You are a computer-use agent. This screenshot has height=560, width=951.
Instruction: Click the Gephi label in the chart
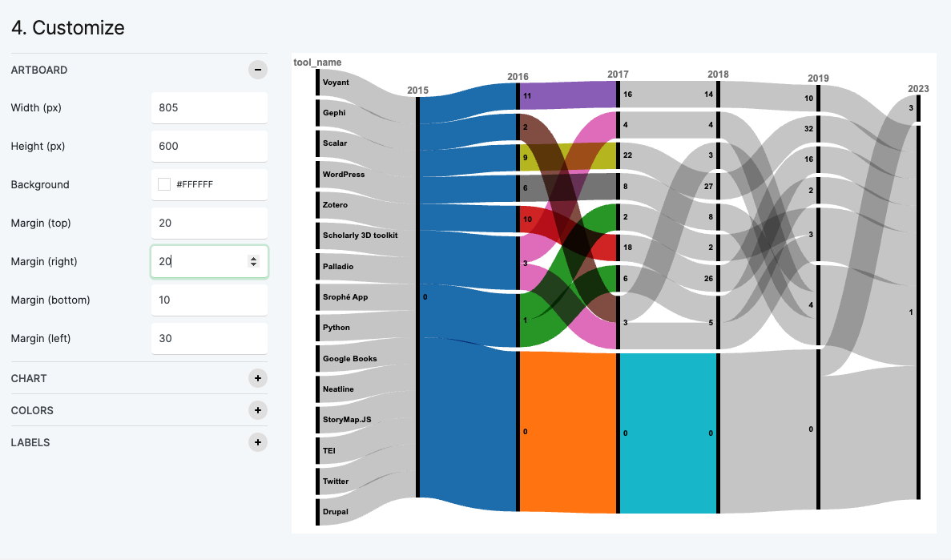pos(334,113)
